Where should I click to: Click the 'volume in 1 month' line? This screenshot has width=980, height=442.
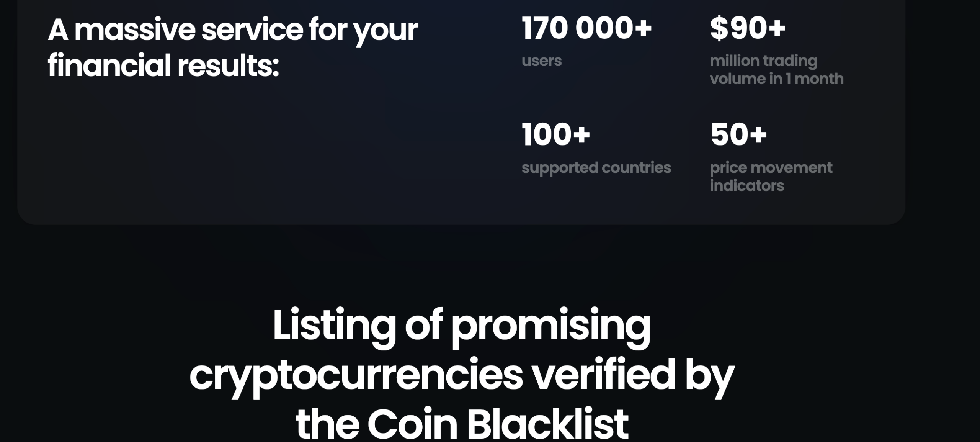[777, 79]
